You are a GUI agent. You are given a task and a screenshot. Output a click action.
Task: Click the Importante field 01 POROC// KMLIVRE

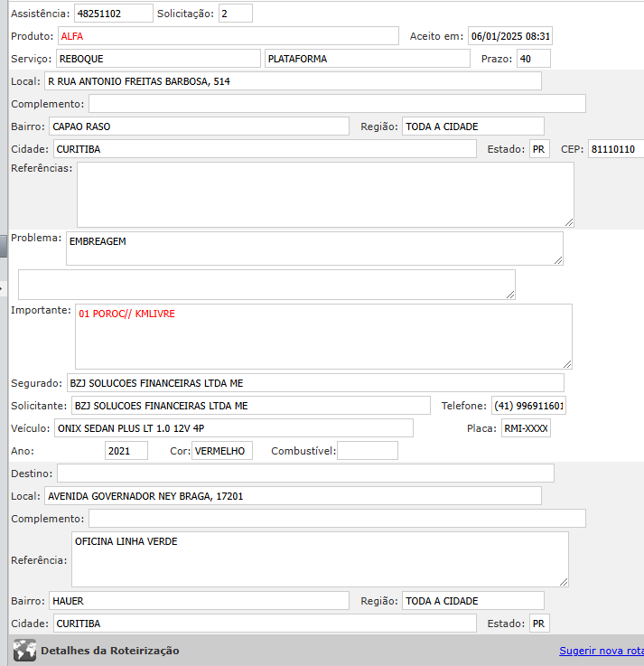pyautogui.click(x=323, y=336)
